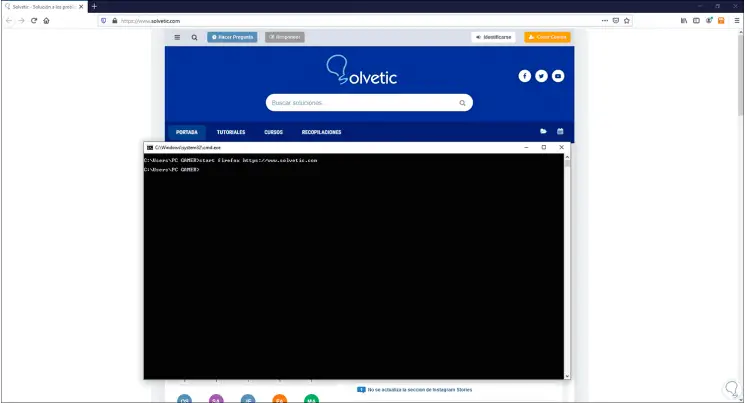Open Solvetic YouTube icon
745x403 pixels.
558,76
